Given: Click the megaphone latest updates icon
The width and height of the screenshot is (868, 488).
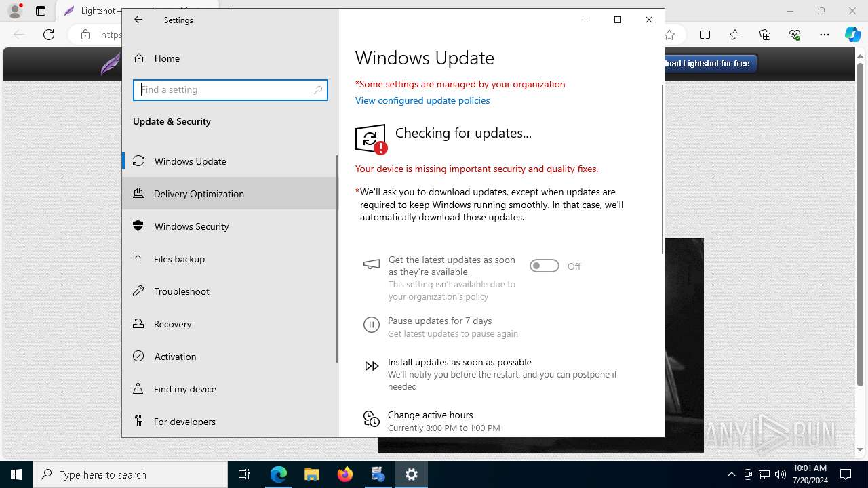Looking at the screenshot, I should click(372, 264).
